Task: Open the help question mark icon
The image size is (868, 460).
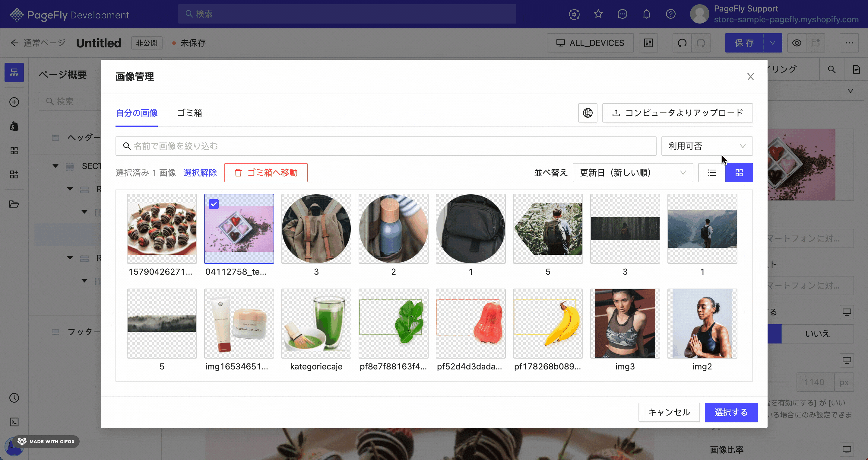Action: coord(670,14)
